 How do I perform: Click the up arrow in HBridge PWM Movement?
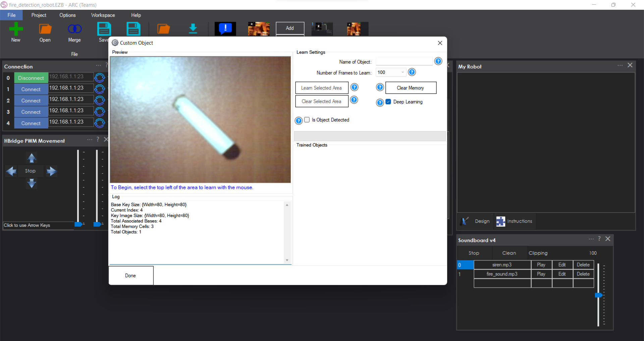click(31, 158)
